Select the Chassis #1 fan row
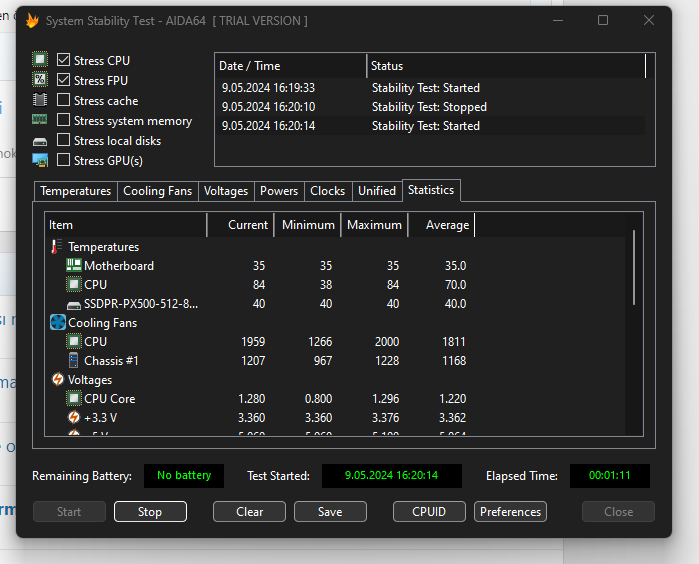Screen dimensions: 699x564 (337, 361)
